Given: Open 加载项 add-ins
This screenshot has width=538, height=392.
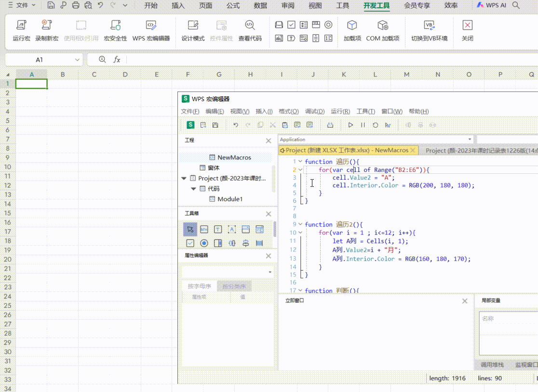Looking at the screenshot, I should (x=352, y=30).
